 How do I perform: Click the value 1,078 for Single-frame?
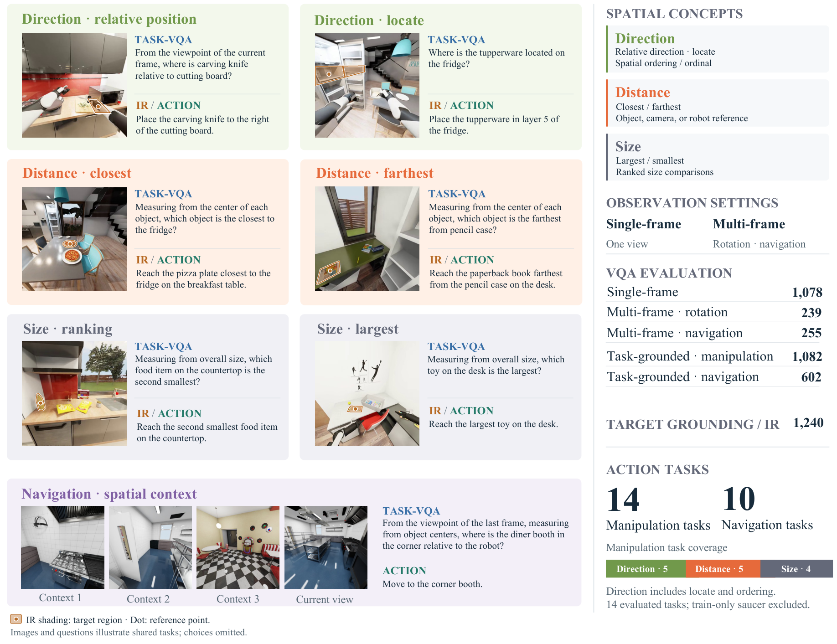point(807,292)
